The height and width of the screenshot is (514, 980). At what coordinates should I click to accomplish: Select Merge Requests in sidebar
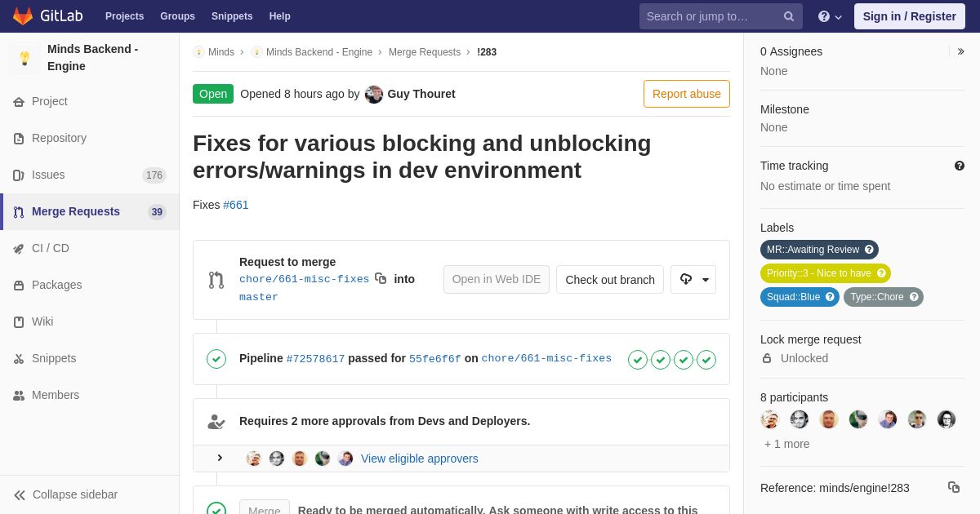pos(90,211)
